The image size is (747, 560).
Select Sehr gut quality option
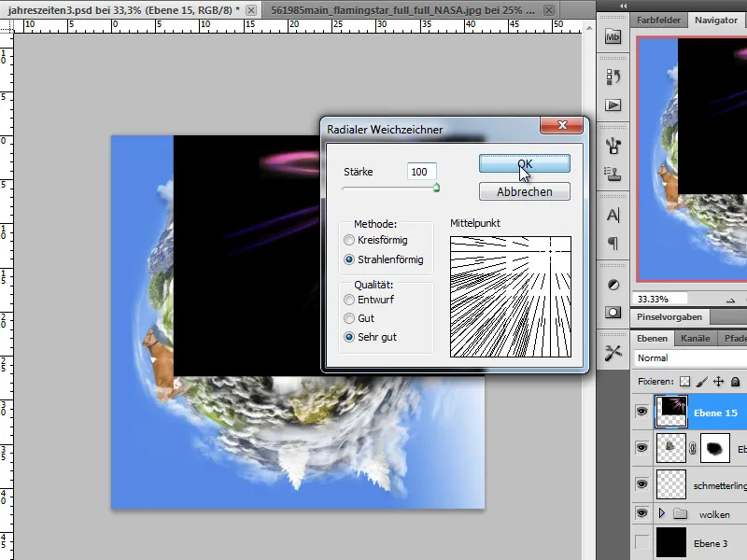[x=349, y=337]
